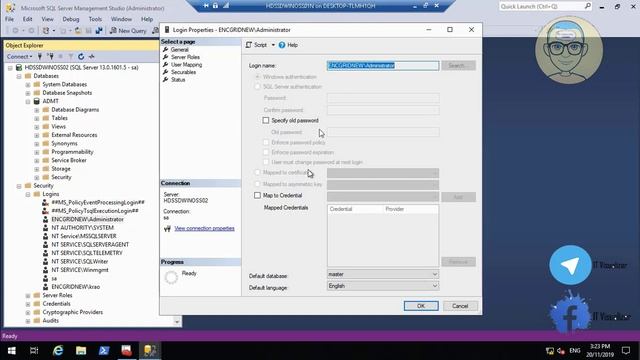The width and height of the screenshot is (640, 360).
Task: Open the View menu
Action: (x=47, y=19)
